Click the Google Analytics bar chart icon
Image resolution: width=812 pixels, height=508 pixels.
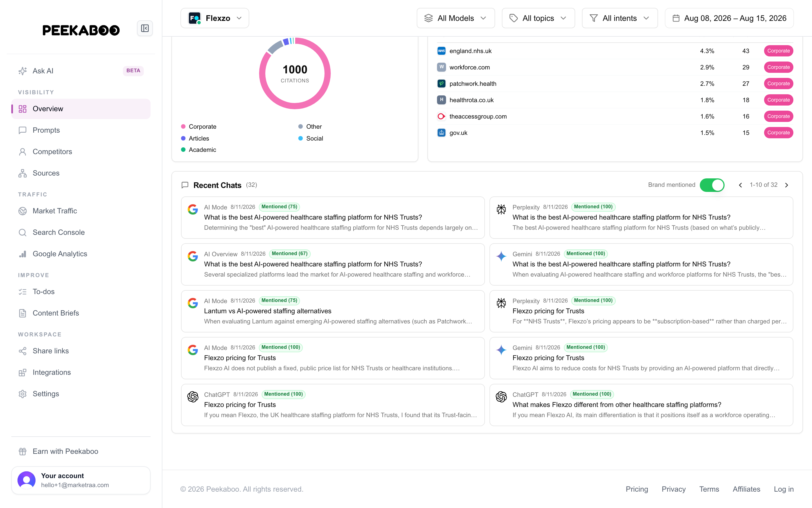click(x=23, y=254)
